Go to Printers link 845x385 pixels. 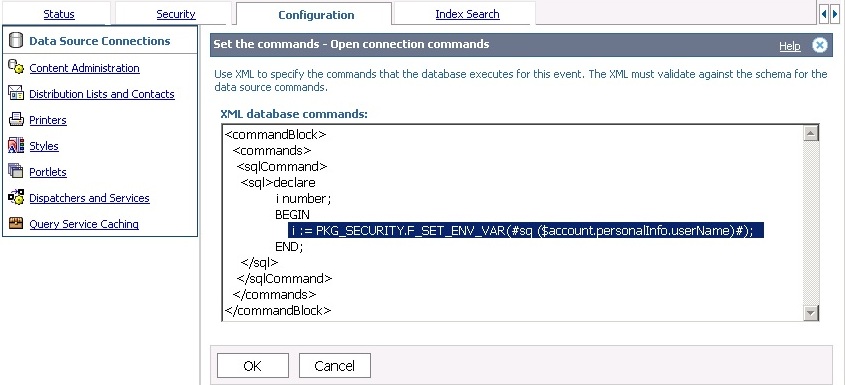48,120
